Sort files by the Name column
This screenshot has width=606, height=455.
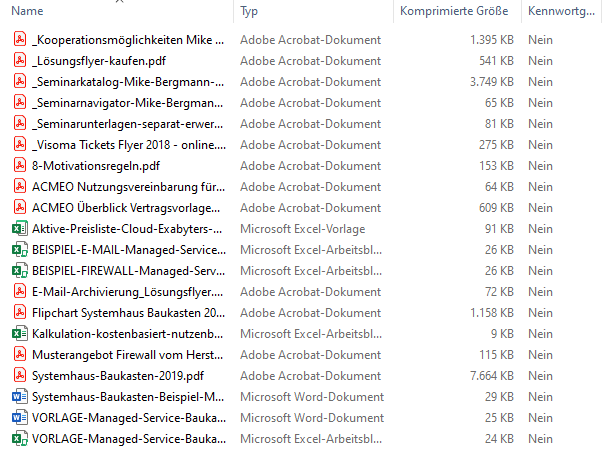pos(28,11)
